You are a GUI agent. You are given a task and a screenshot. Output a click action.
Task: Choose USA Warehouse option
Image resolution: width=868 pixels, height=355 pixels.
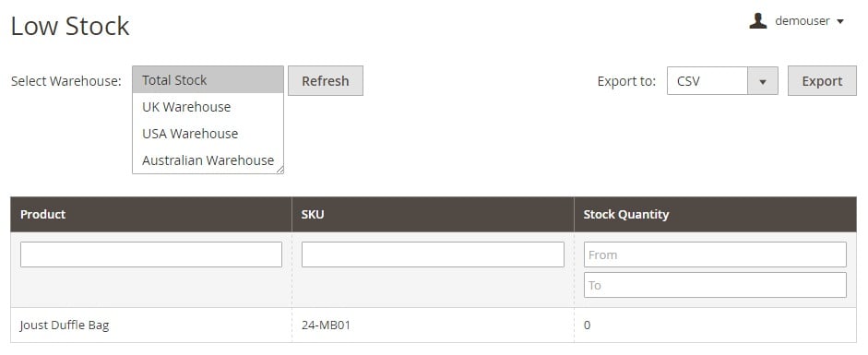pos(208,134)
